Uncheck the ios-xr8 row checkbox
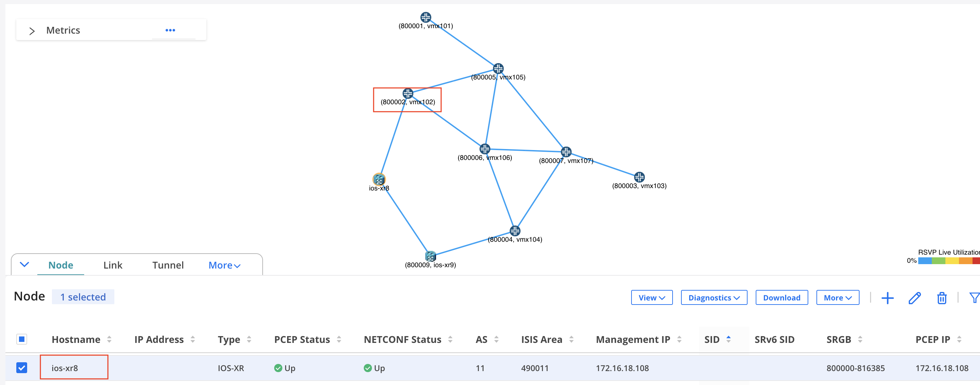This screenshot has height=385, width=980. coord(22,368)
